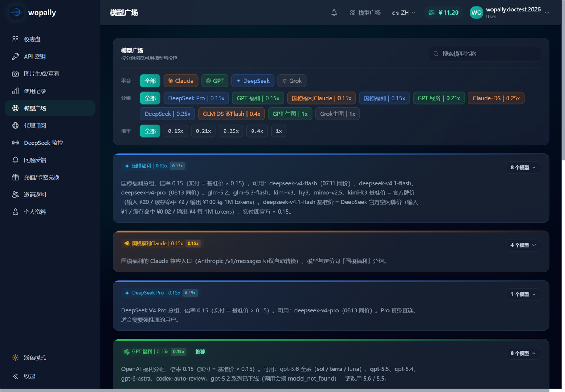Screen dimensions: 565x392
Task: Click the 国模福利 card star icon
Action: coord(127,166)
